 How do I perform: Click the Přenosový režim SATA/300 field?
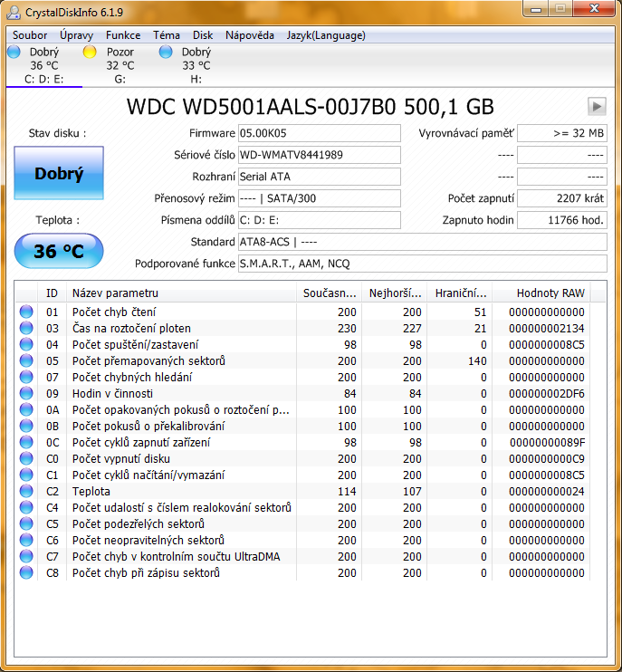[319, 198]
